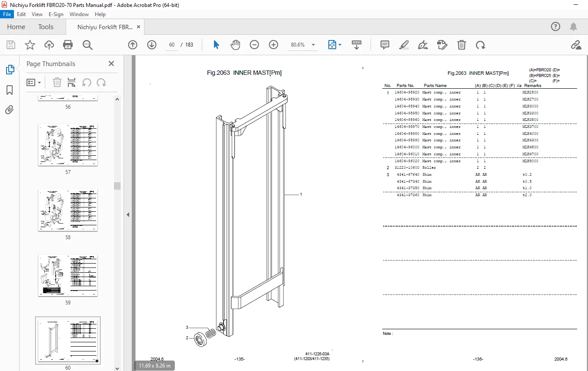Open the Find text magnifier tool
Screen dimensions: 588x371
coord(87,45)
